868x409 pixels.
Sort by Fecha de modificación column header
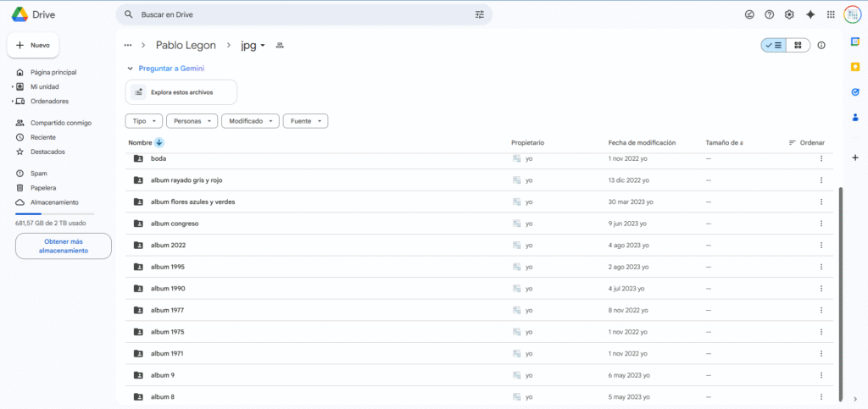click(642, 142)
